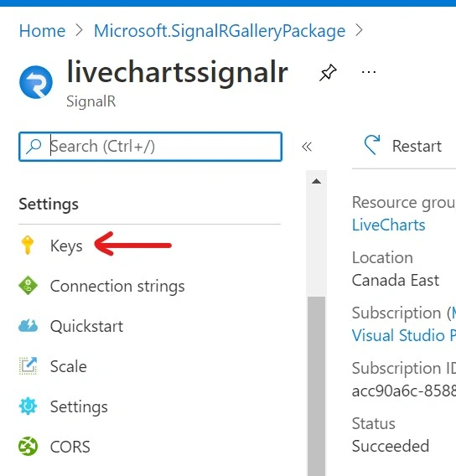Open the LiveCharts resource group link
456x476 pixels.
[x=388, y=225]
